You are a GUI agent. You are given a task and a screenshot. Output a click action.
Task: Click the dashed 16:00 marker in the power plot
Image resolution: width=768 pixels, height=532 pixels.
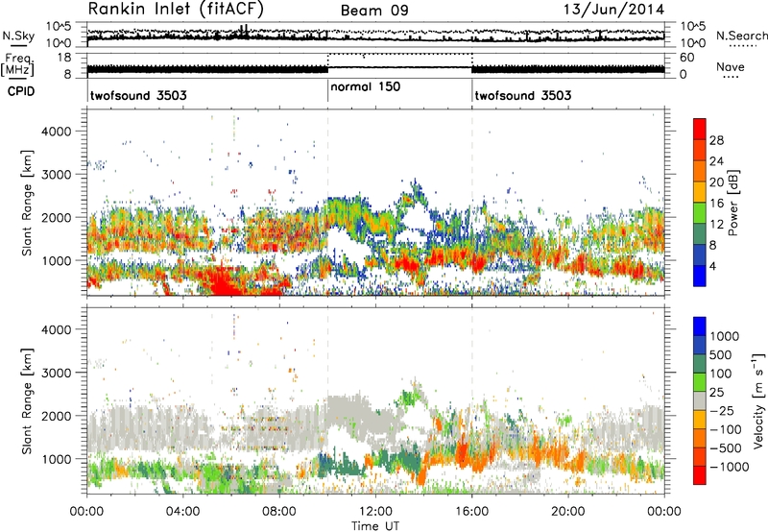[472, 202]
